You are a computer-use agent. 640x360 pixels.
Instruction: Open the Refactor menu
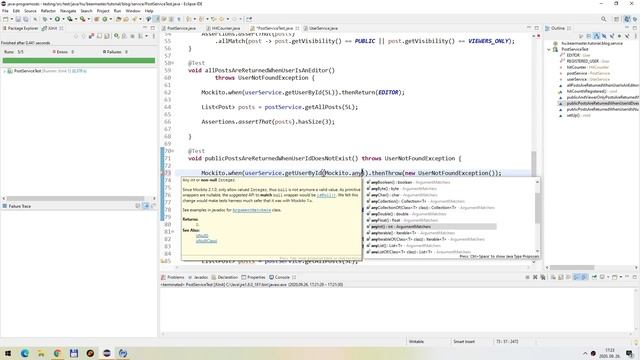click(48, 11)
